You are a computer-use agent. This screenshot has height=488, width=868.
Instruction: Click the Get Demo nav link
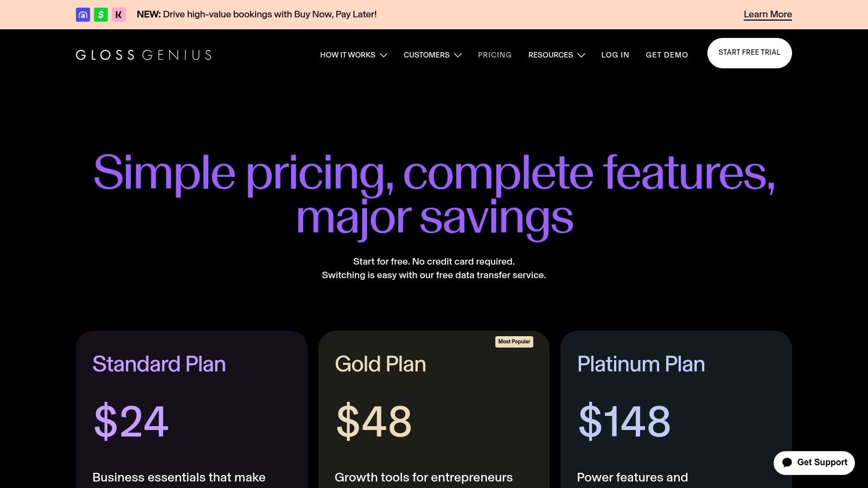pyautogui.click(x=667, y=55)
